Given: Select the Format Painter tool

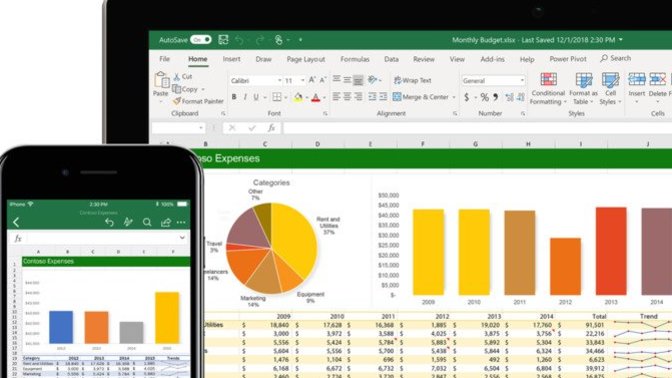Looking at the screenshot, I should pos(198,102).
